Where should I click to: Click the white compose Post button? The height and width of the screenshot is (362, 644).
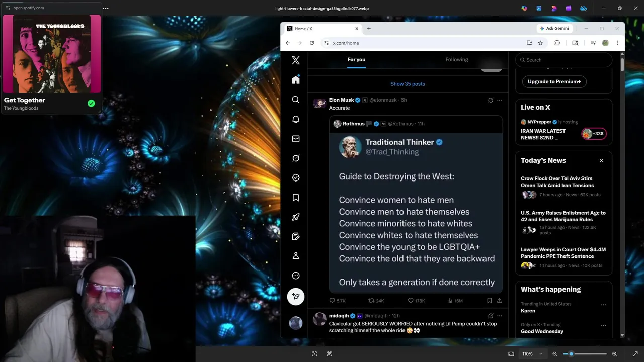click(296, 297)
